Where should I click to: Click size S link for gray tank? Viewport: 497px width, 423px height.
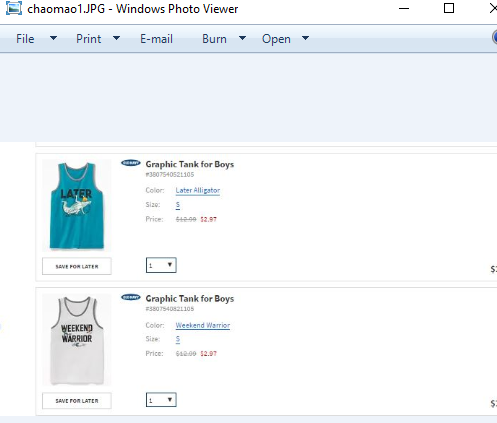178,339
